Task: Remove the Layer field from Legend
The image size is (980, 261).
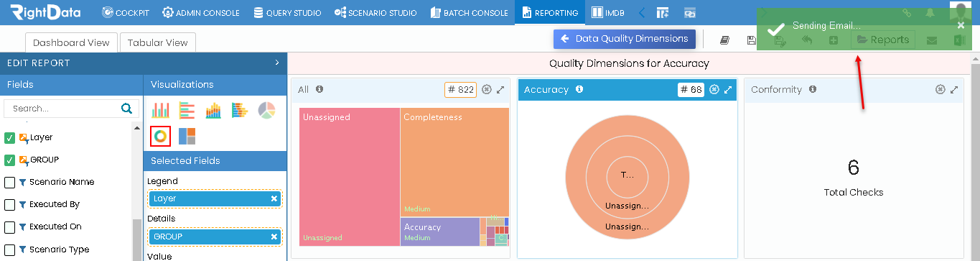Action: [274, 198]
